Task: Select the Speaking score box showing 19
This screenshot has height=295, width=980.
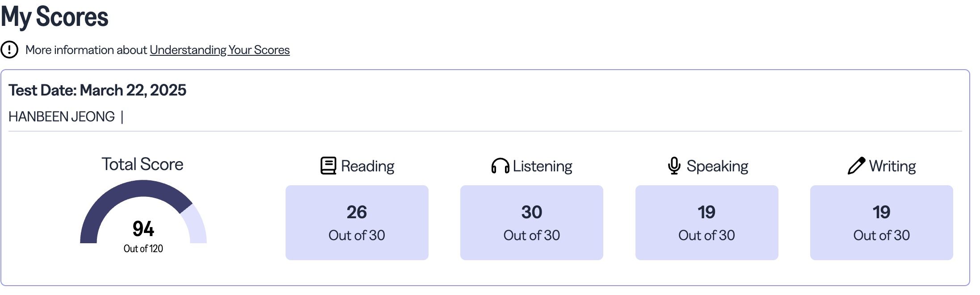Action: [x=707, y=223]
